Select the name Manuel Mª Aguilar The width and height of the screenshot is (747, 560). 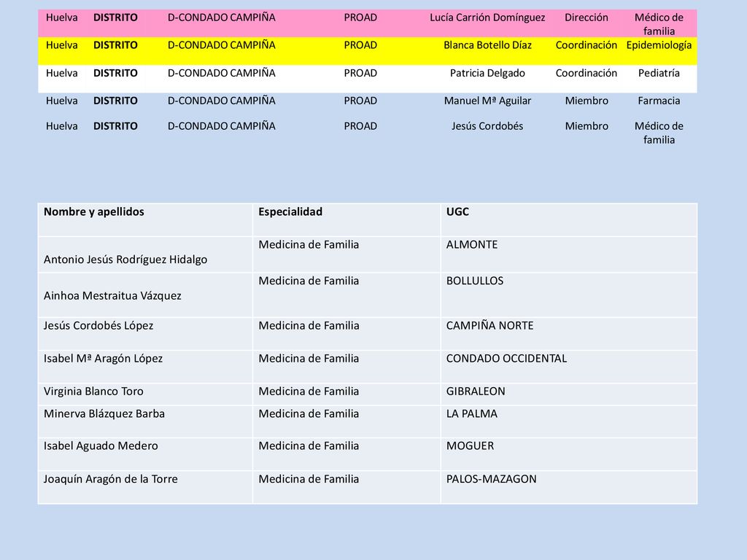point(487,101)
